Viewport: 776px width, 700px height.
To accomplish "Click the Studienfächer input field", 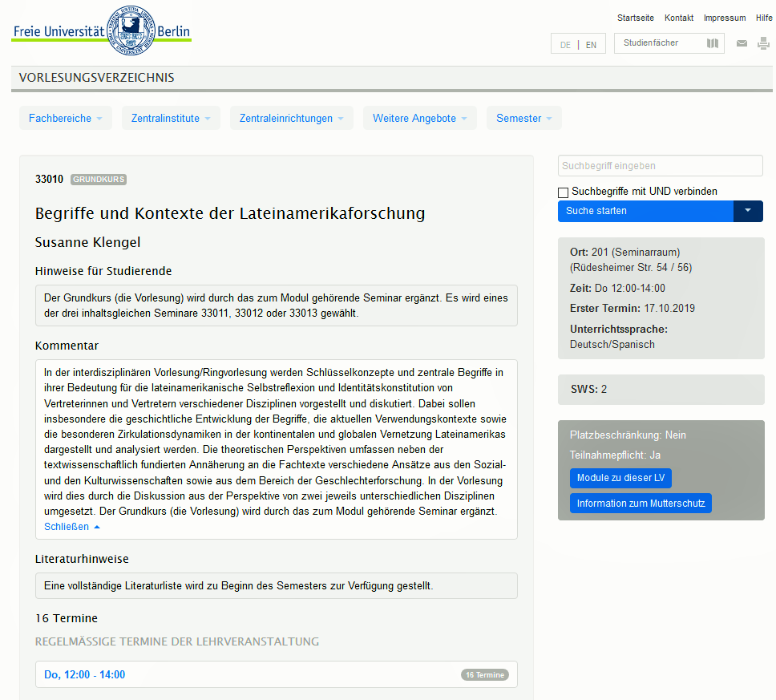I will point(669,43).
